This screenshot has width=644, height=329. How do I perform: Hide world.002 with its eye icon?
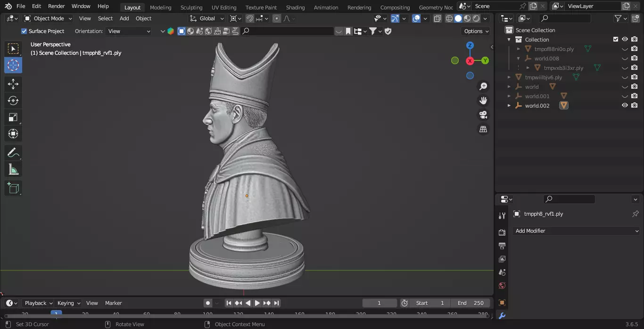(625, 106)
